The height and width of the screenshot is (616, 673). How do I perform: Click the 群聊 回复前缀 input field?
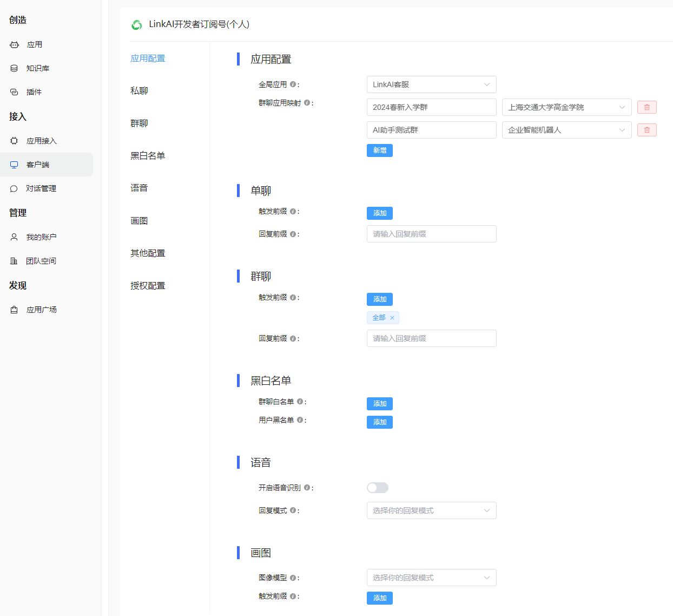click(432, 338)
